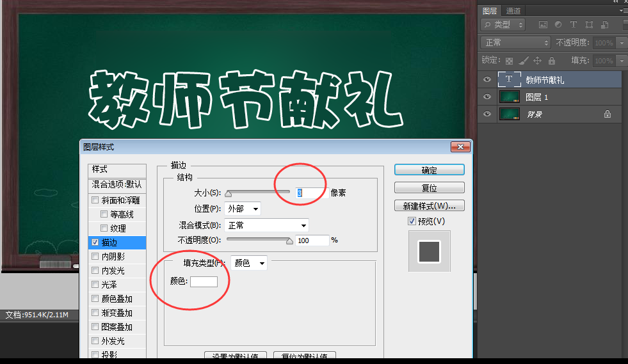Uncheck the 描边 stroke checkbox
This screenshot has width=628, height=364.
[x=95, y=242]
